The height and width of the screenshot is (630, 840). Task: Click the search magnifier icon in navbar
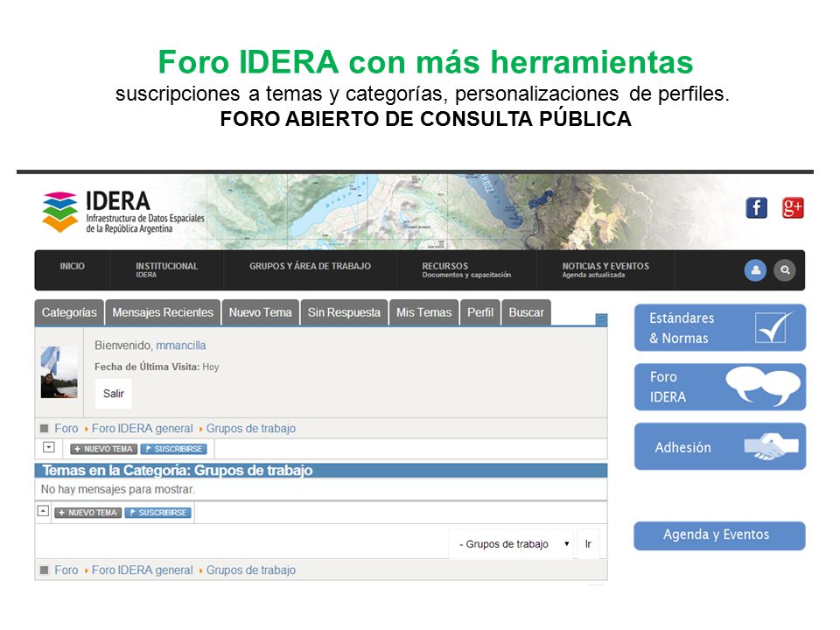(785, 270)
